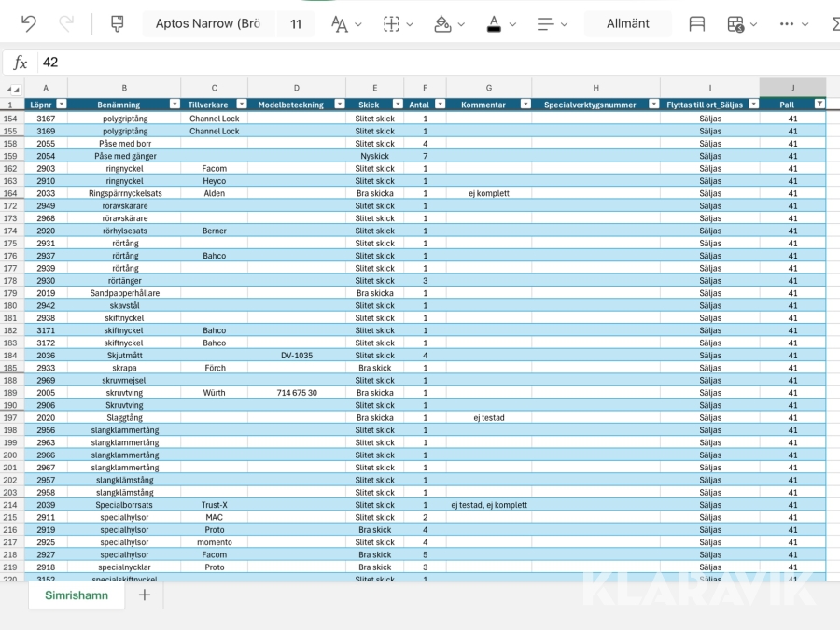Click the select all corner triangle

(x=12, y=90)
